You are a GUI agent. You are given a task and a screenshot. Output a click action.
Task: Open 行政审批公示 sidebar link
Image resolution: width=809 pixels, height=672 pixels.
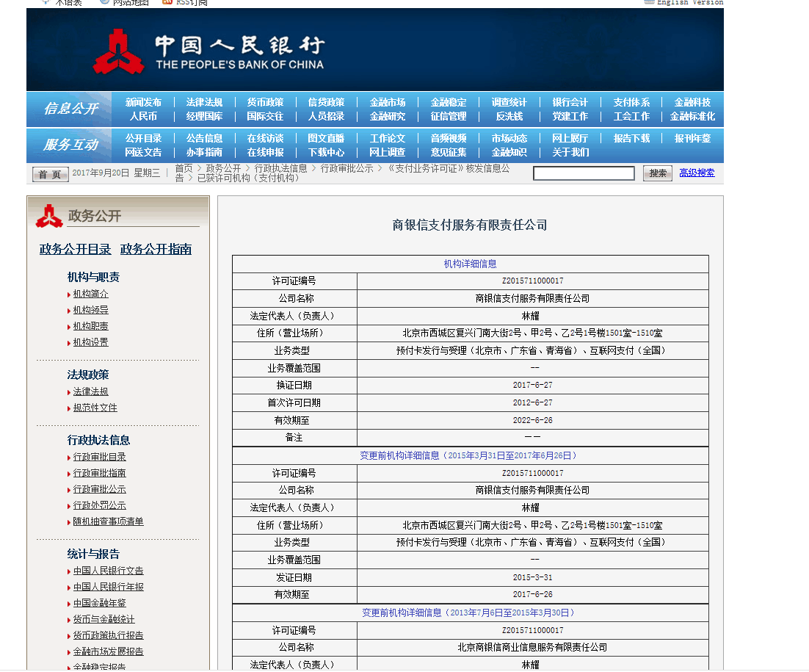pyautogui.click(x=100, y=489)
